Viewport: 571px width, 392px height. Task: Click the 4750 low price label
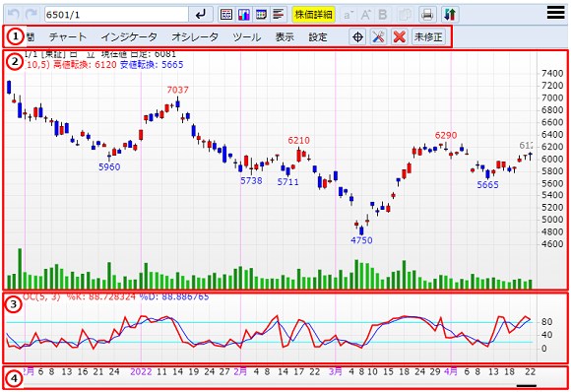click(x=361, y=240)
